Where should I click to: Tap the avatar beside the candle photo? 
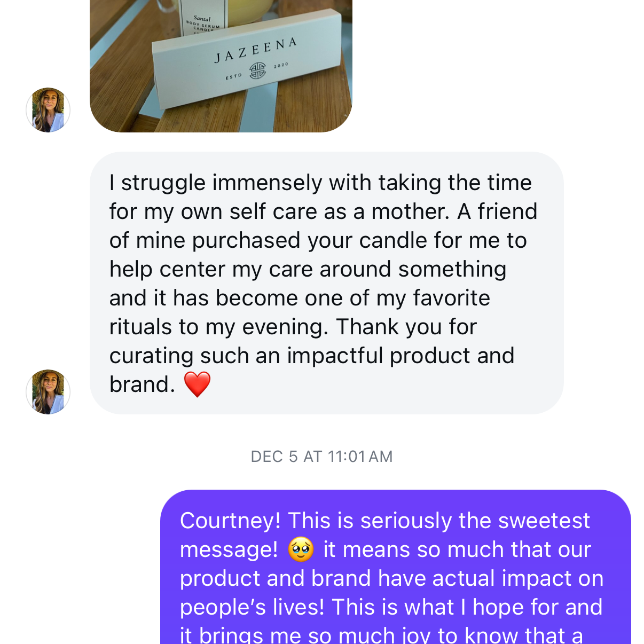click(x=48, y=110)
